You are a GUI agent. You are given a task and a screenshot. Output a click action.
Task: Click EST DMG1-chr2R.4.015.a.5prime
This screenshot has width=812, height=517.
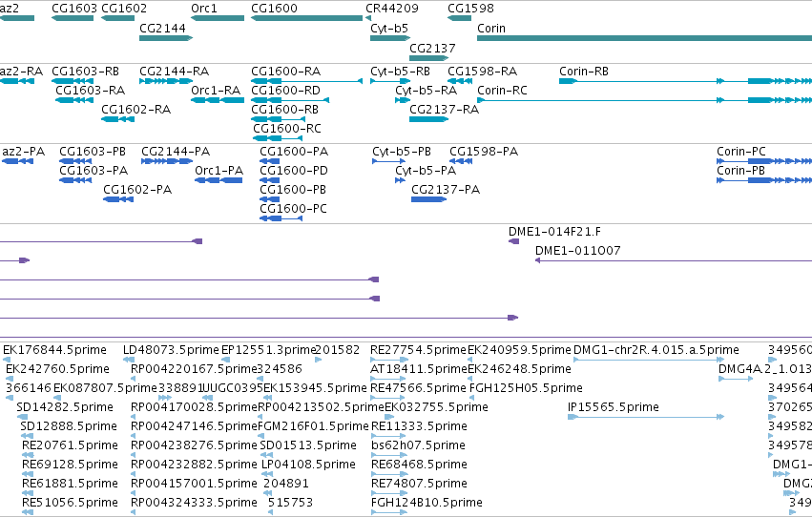[x=656, y=350]
